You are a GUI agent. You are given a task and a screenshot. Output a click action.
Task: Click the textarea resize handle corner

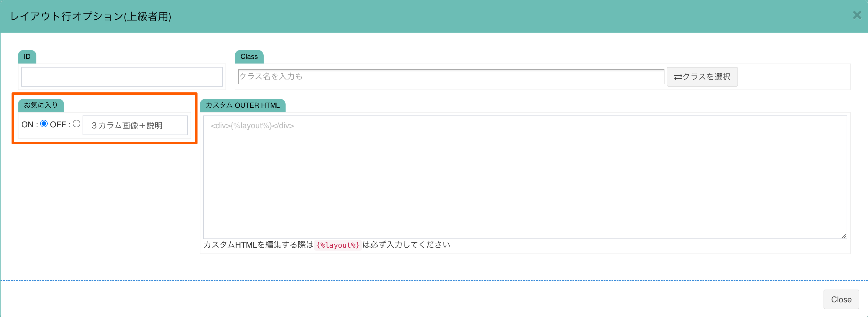coord(844,236)
